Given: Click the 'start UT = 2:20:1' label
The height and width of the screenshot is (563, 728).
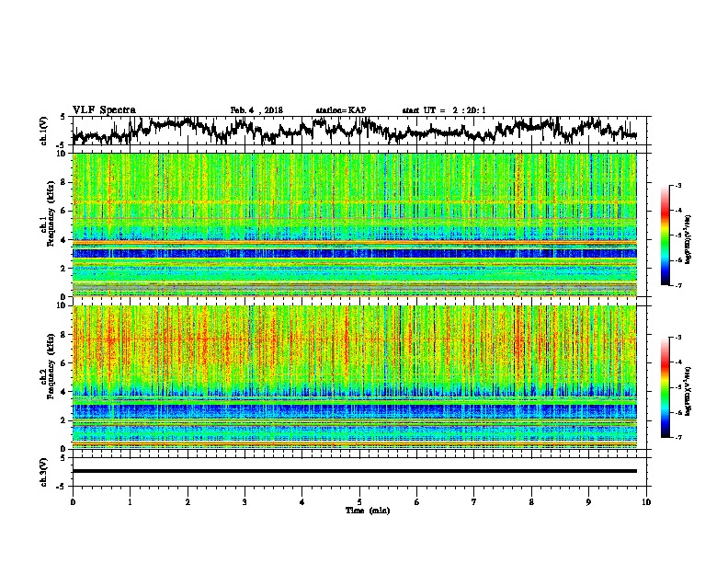Looking at the screenshot, I should (444, 110).
